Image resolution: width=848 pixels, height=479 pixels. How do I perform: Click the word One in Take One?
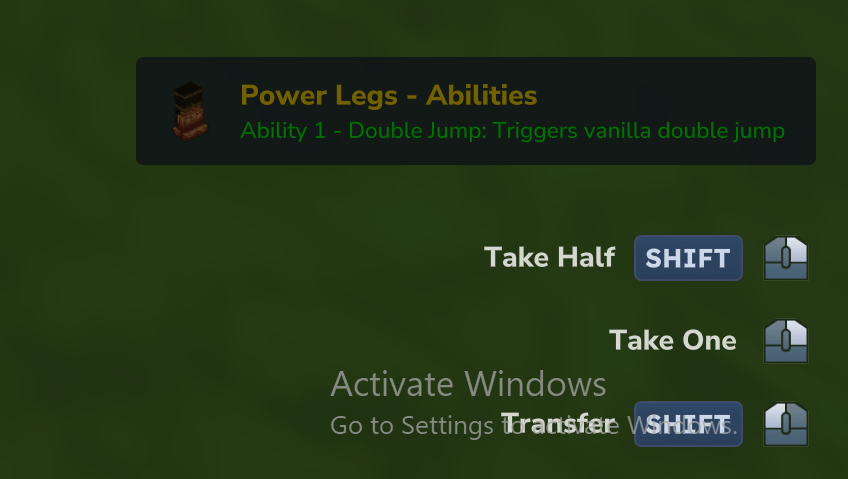click(710, 341)
